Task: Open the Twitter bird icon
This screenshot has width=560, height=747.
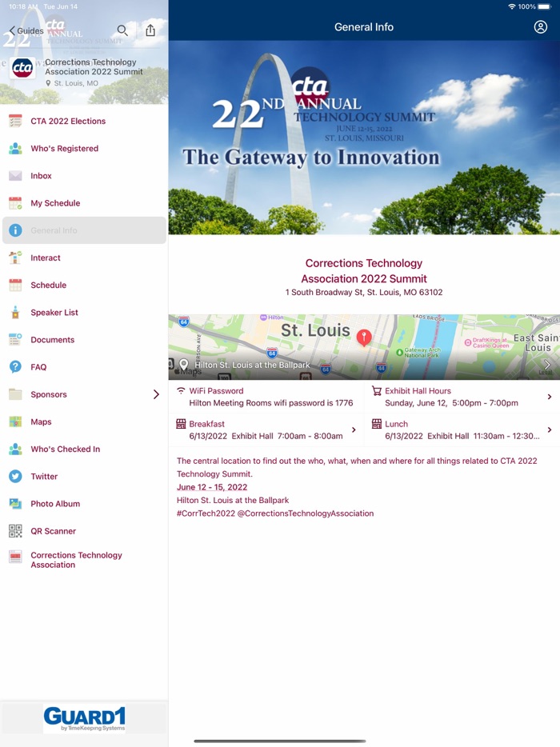Action: pyautogui.click(x=15, y=477)
